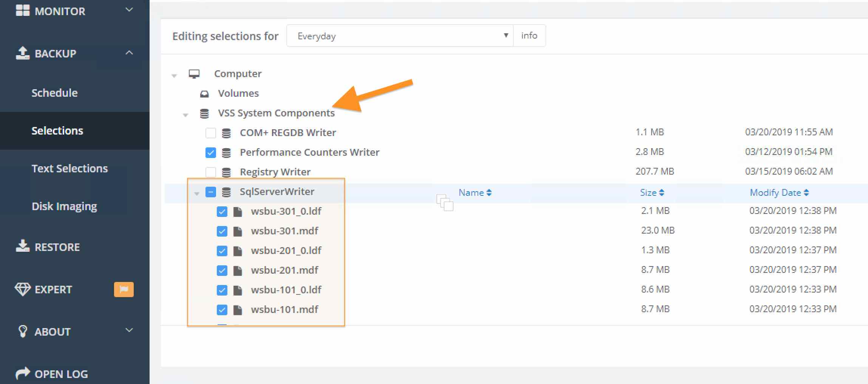Sort by Size column header
Image resolution: width=868 pixels, height=384 pixels.
click(x=652, y=193)
